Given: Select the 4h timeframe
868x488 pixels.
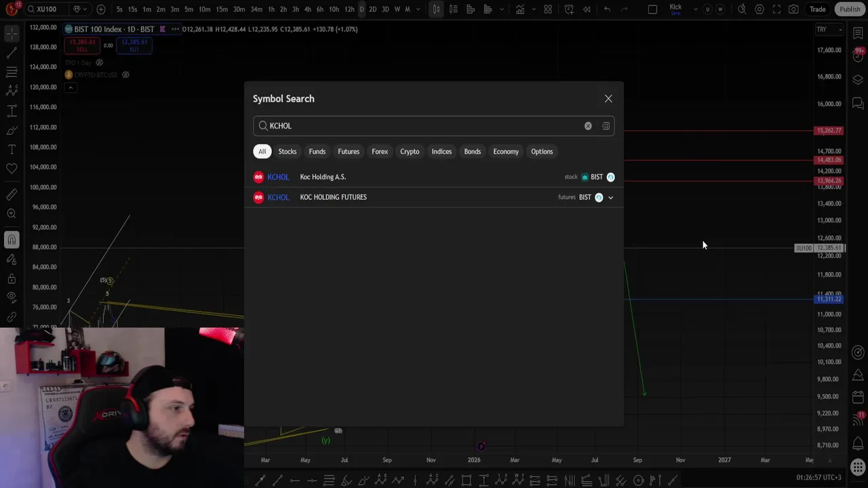Looking at the screenshot, I should [x=307, y=9].
